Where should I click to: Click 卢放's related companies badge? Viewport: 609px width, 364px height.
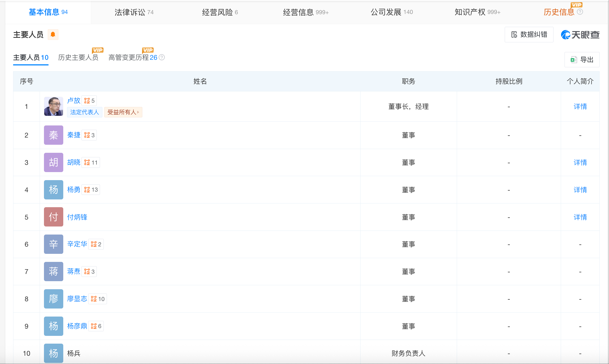point(89,101)
